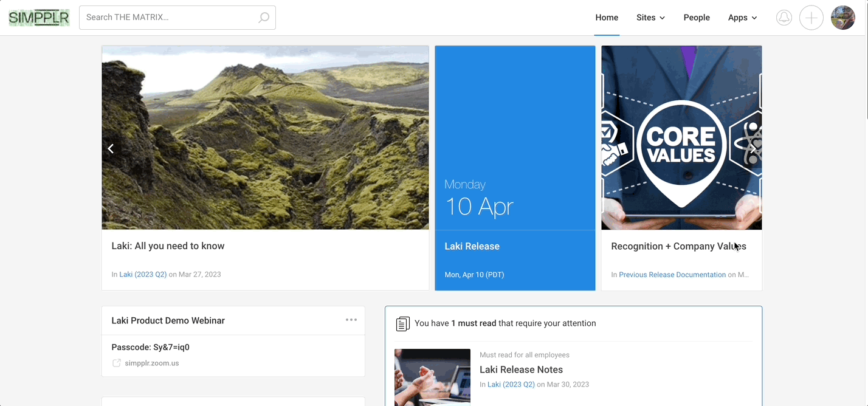Click the search magnifier icon
The image size is (868, 406).
[264, 18]
